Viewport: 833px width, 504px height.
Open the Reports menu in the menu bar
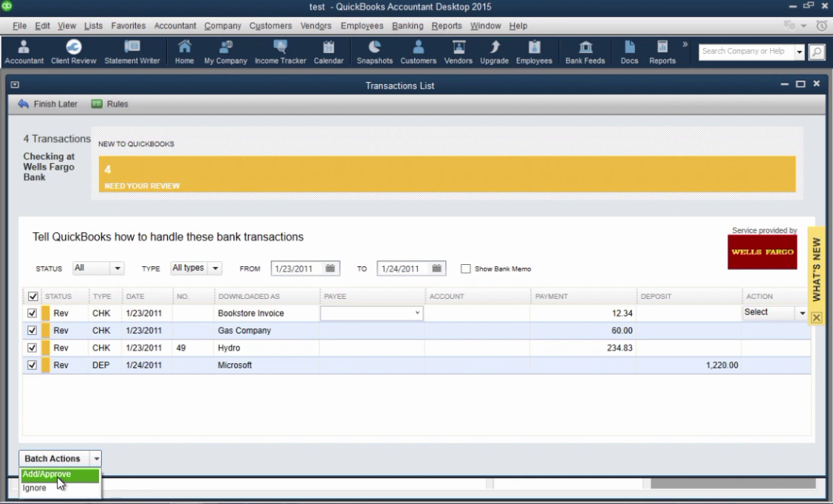coord(446,26)
